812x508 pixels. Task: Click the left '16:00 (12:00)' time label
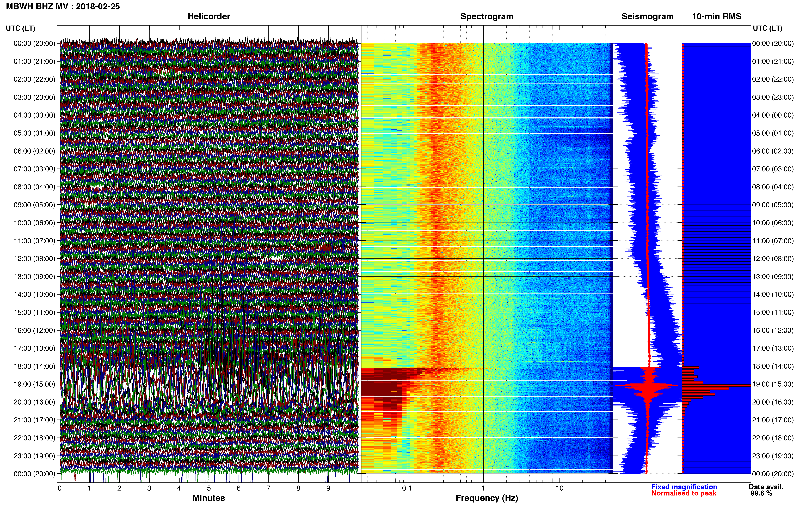[34, 331]
